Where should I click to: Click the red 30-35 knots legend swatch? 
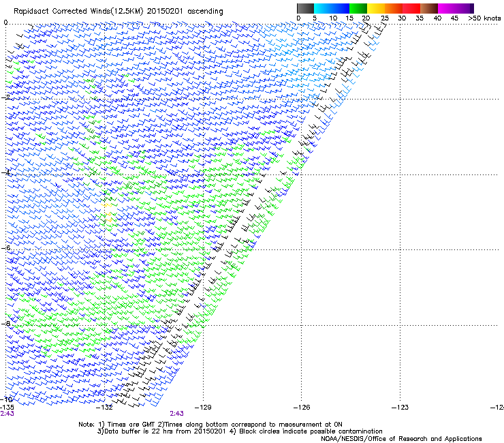pyautogui.click(x=411, y=8)
